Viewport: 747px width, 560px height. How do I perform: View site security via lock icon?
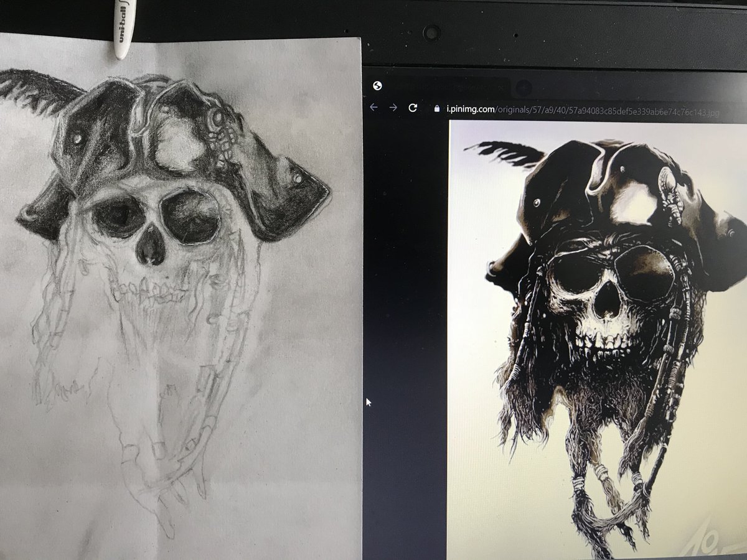pyautogui.click(x=436, y=108)
